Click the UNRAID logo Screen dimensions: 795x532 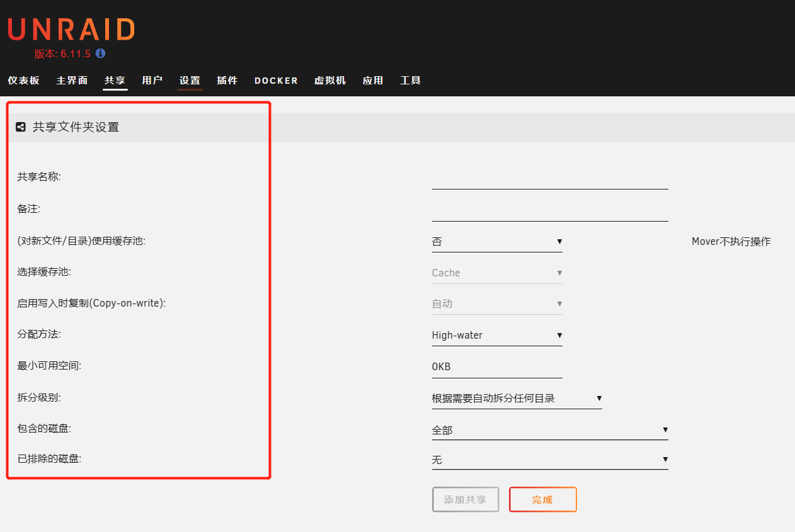[x=71, y=30]
